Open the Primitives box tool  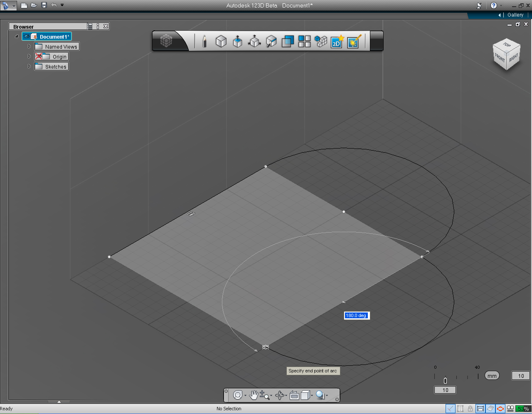pyautogui.click(x=221, y=41)
